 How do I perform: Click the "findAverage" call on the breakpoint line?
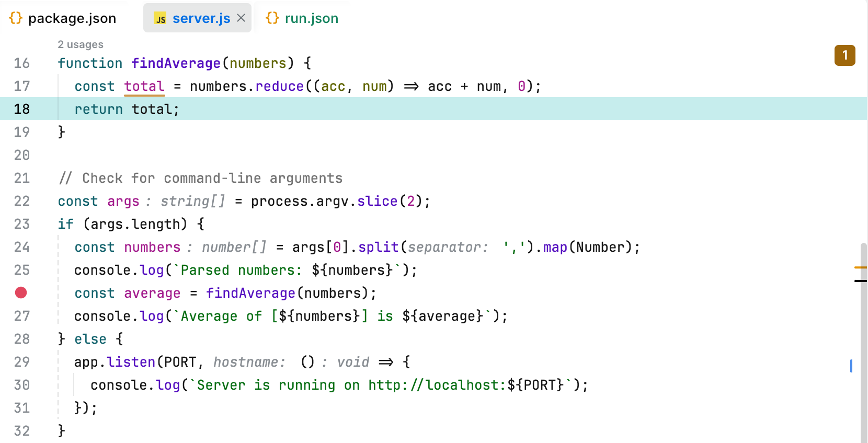251,293
